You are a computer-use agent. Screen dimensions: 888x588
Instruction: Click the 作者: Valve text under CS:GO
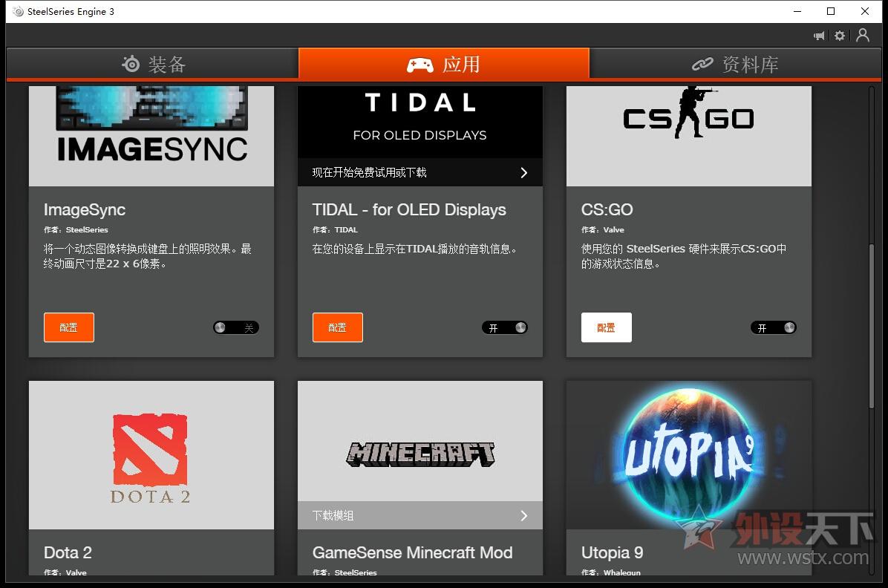click(603, 229)
